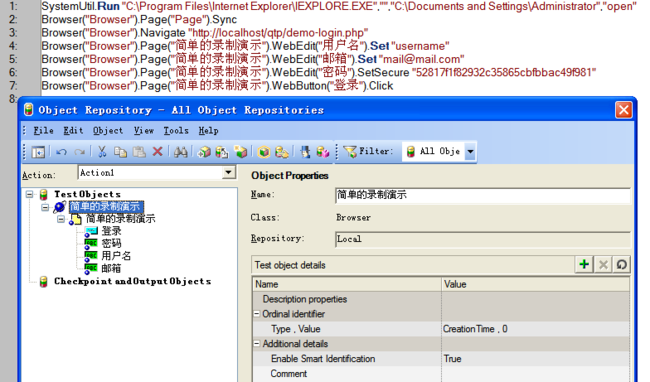Click the Compact View toolbar icon

(38, 152)
